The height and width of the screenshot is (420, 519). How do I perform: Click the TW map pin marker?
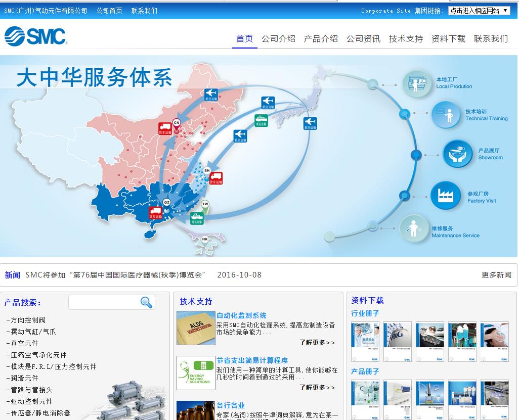[x=205, y=206]
